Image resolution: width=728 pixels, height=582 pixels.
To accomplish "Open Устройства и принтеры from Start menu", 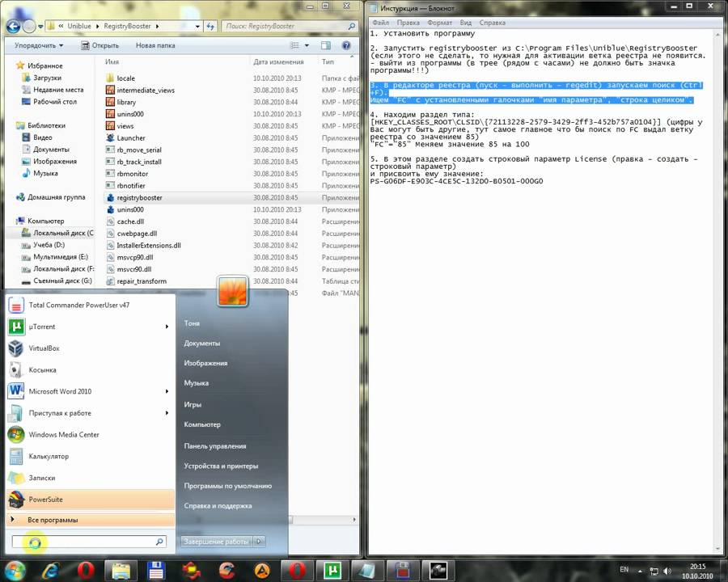I will (221, 466).
